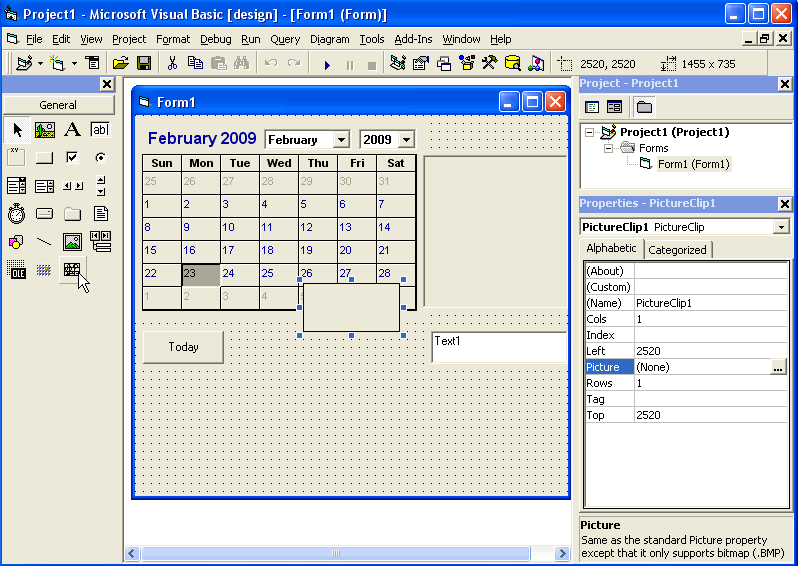Select the OptionButton control tool
798x566 pixels.
[100, 158]
